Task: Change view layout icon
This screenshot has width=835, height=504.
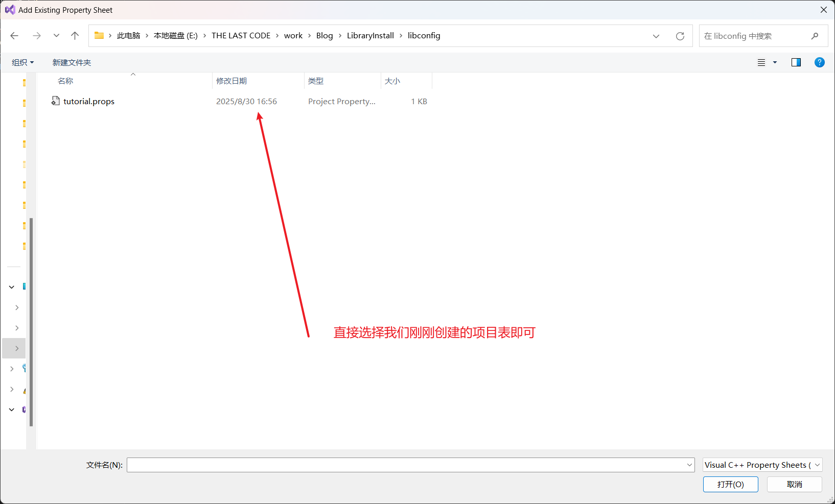Action: point(761,62)
